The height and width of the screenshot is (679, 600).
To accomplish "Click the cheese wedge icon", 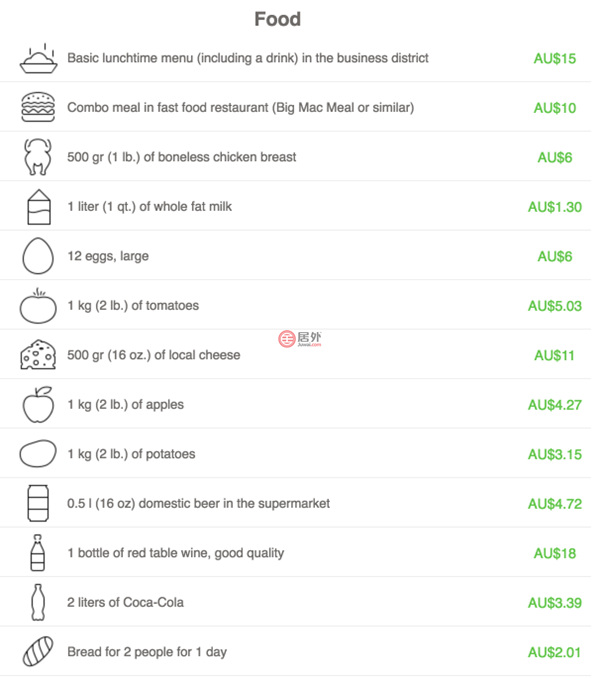I will [x=38, y=355].
